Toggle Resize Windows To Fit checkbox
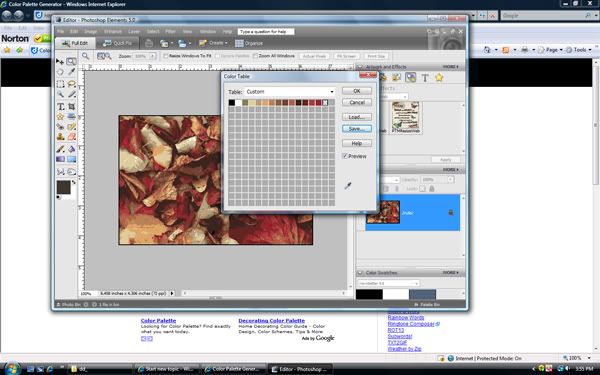Viewport: 600px width, 375px height. point(166,56)
